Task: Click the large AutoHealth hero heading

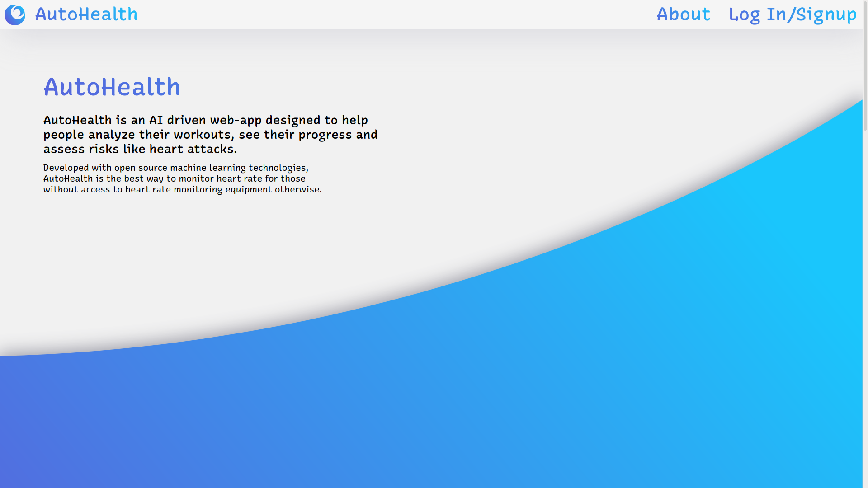Action: point(112,87)
